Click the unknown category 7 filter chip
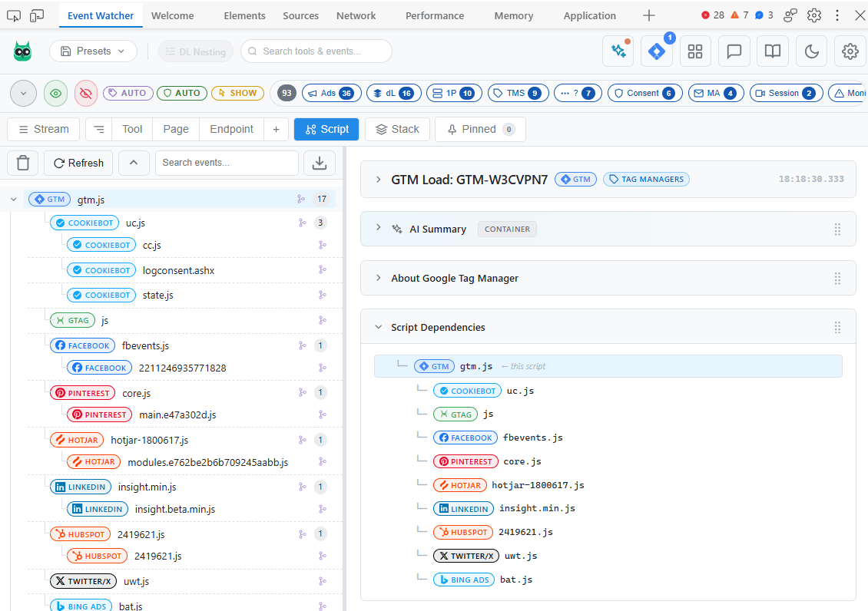The image size is (868, 611). pyautogui.click(x=578, y=93)
